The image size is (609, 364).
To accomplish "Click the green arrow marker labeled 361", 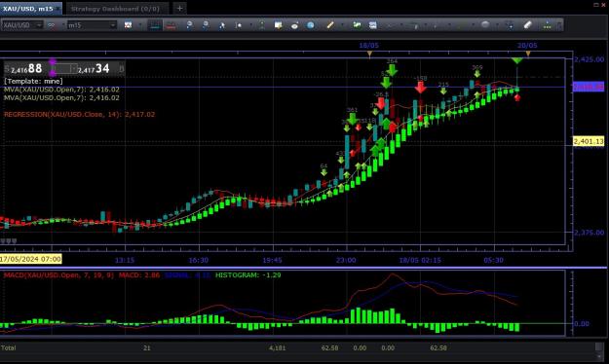I will pos(352,119).
